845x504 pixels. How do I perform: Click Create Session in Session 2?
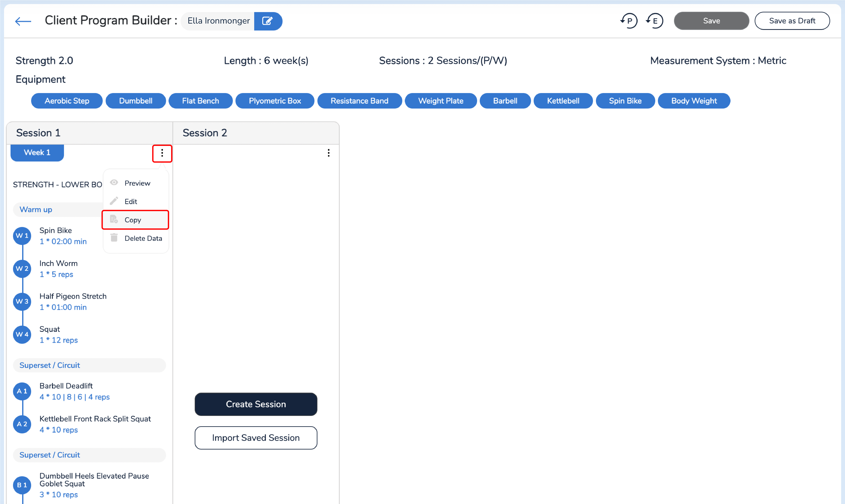[256, 404]
